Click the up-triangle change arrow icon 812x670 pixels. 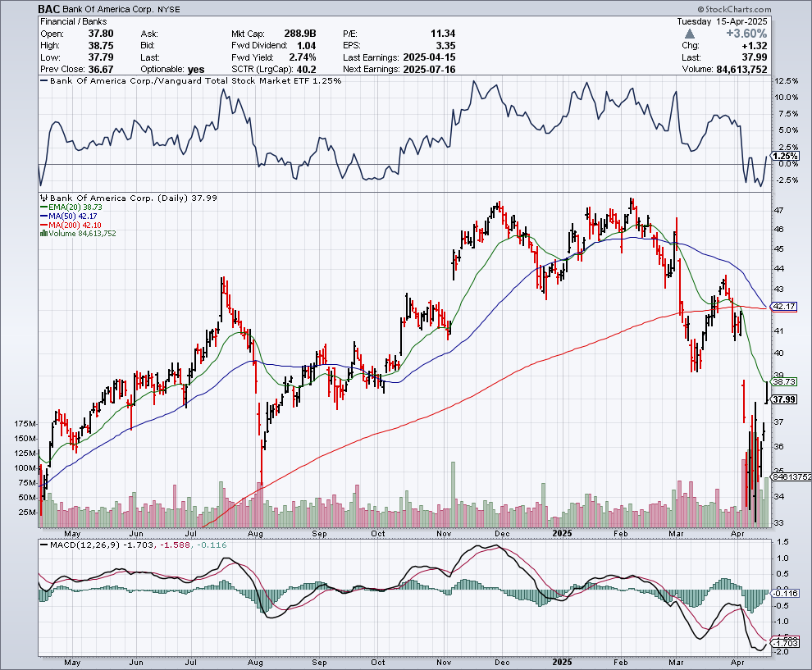pos(689,34)
